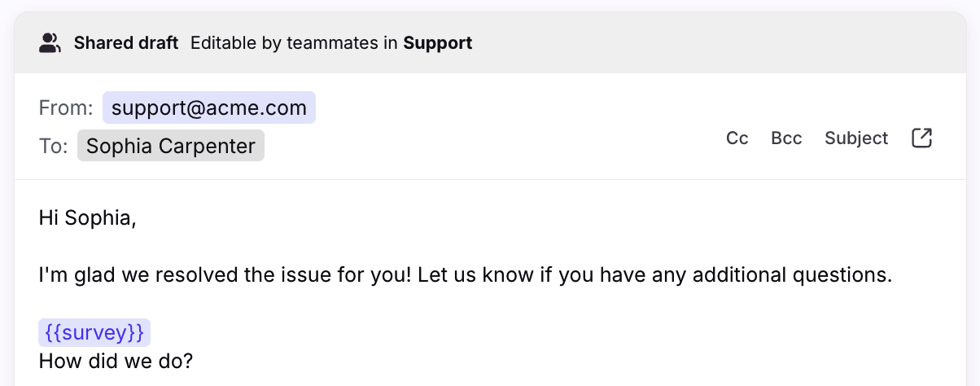This screenshot has width=980, height=386.
Task: Place cursor in the To field area
Action: (488, 146)
